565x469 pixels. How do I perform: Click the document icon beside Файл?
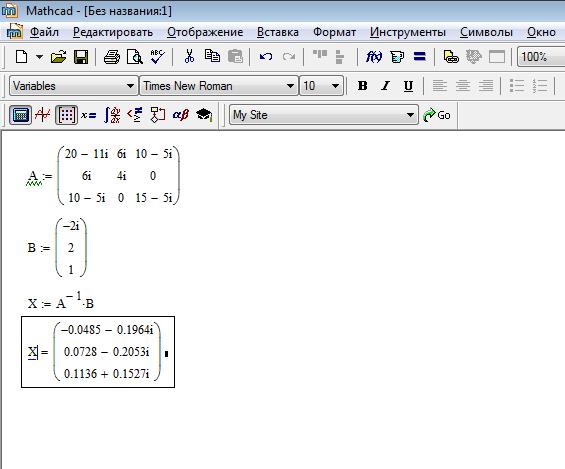[x=14, y=32]
